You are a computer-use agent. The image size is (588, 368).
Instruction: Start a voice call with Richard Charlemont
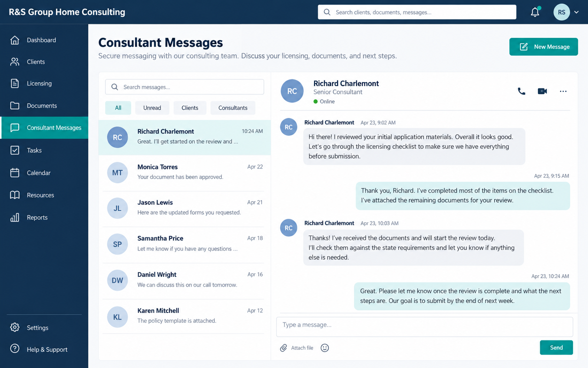point(521,91)
